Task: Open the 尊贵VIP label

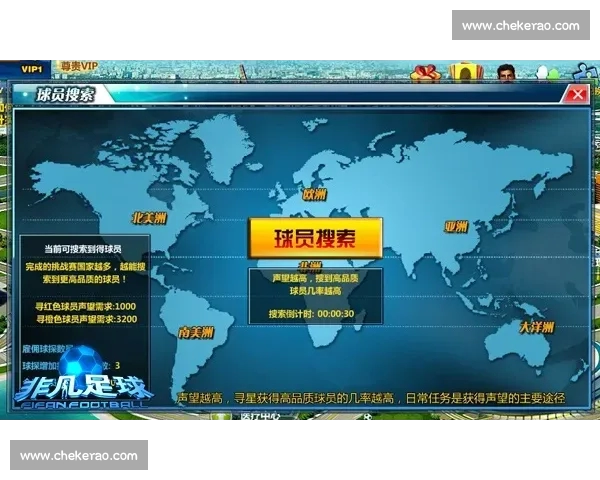Action: [x=79, y=66]
